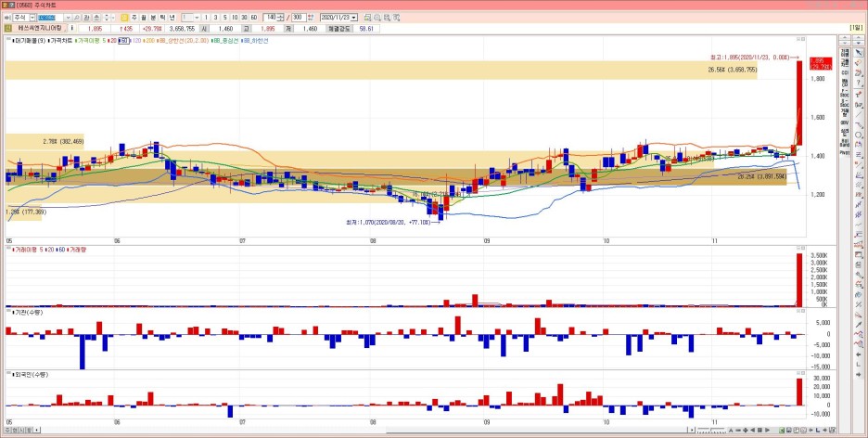Select the 주 weekly period button
Viewport: 868px width, 438px height.
[x=134, y=17]
